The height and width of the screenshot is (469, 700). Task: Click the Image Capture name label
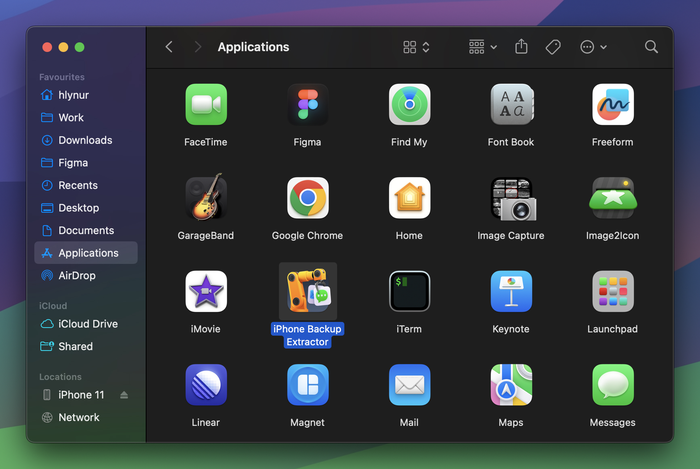pos(511,236)
